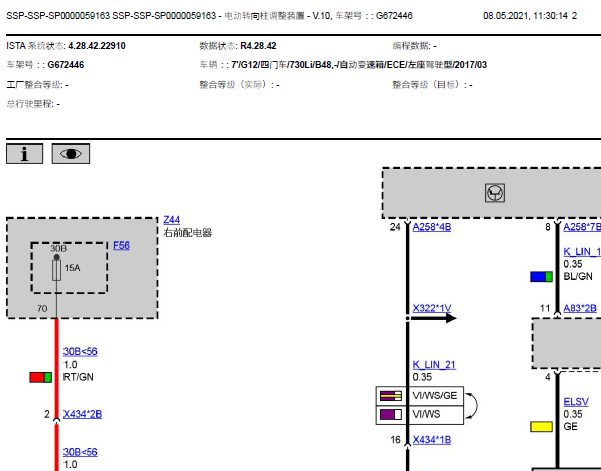601x471 pixels.
Task: Open the X434*2B connector link
Action: 82,414
